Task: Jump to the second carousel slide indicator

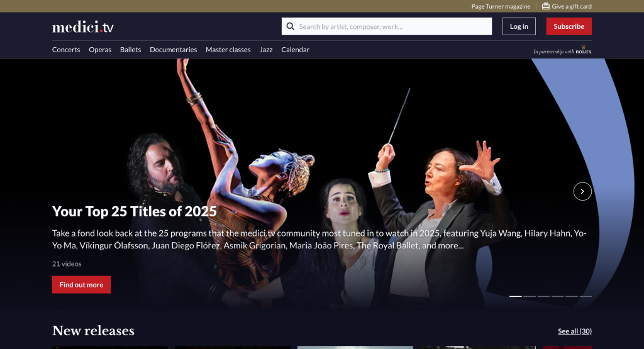Action: (x=530, y=296)
